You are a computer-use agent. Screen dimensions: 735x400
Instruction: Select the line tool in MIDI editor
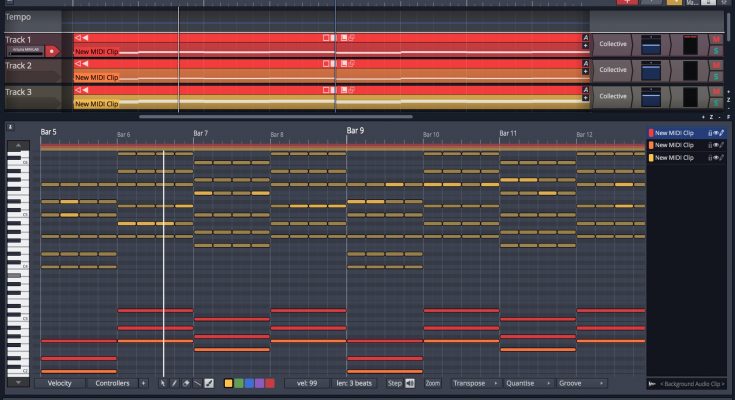[x=197, y=383]
